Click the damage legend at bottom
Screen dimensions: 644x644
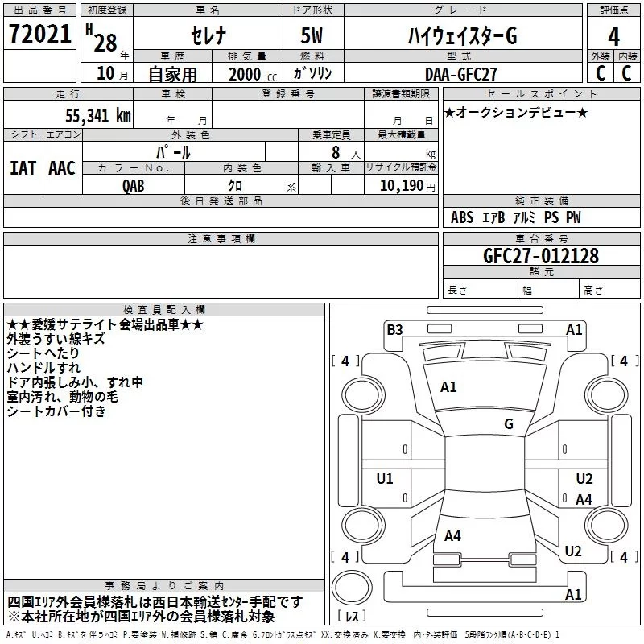(x=283, y=635)
